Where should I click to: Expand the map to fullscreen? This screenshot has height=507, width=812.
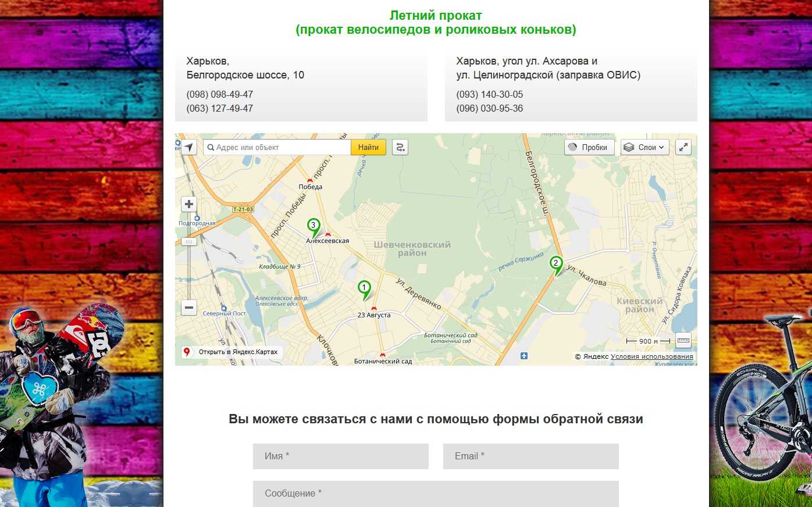(x=683, y=148)
